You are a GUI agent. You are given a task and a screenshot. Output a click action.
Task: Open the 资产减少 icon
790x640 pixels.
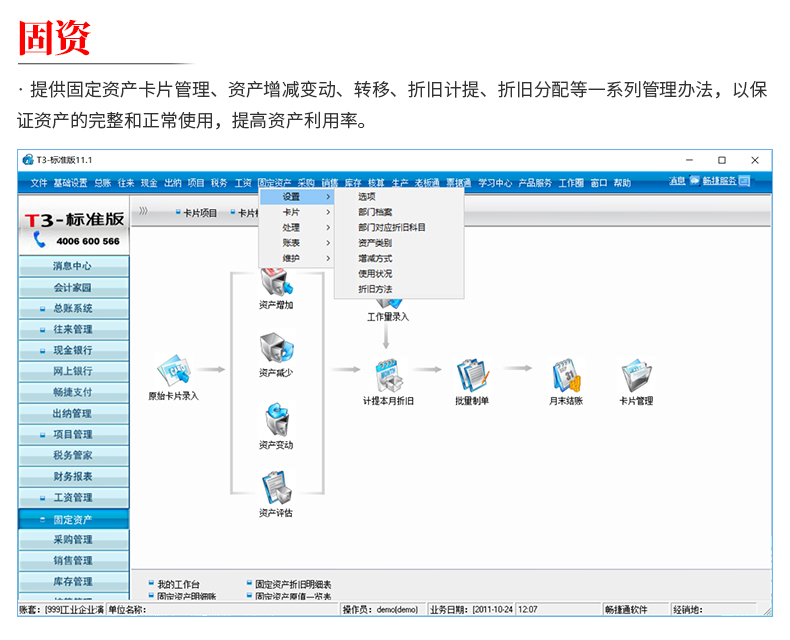pyautogui.click(x=276, y=348)
